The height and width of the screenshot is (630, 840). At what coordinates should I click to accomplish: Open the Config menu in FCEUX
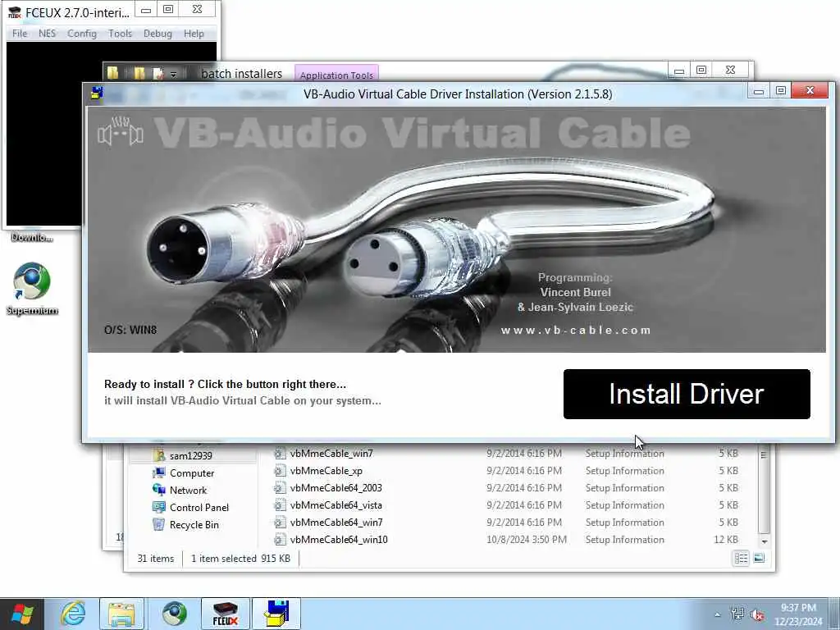82,33
